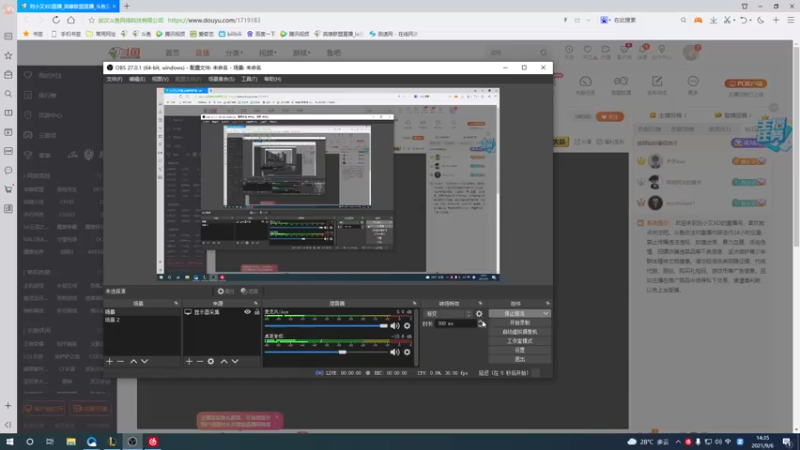Screen dimensions: 800x450
Task: Remove the selected source with minus icon
Action: click(x=200, y=361)
